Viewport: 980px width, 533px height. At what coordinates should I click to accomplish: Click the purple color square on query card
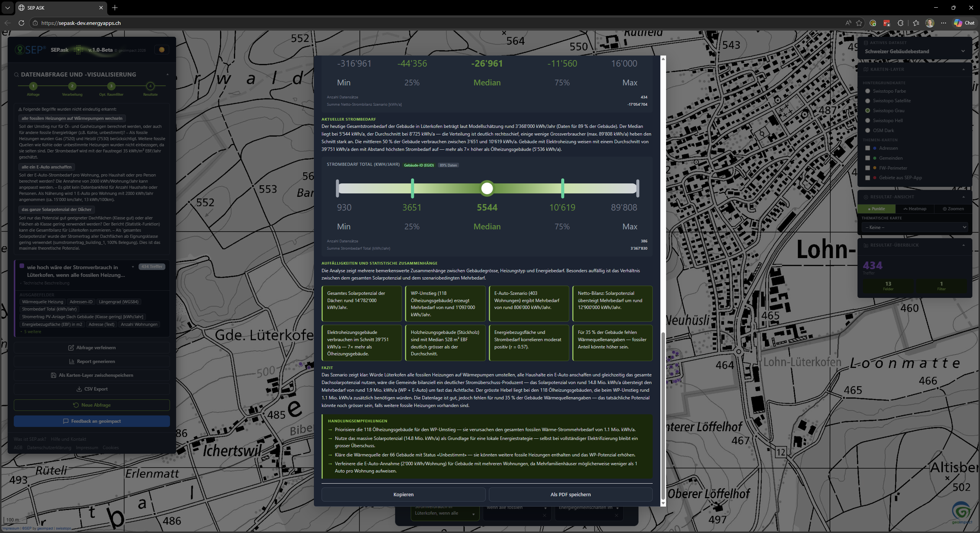[x=22, y=266]
